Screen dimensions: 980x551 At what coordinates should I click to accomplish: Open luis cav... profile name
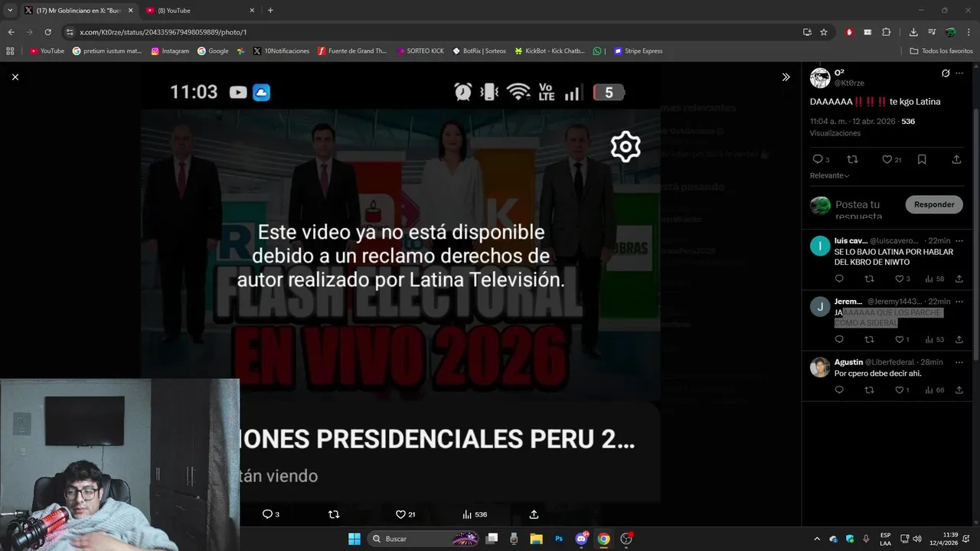tap(851, 240)
